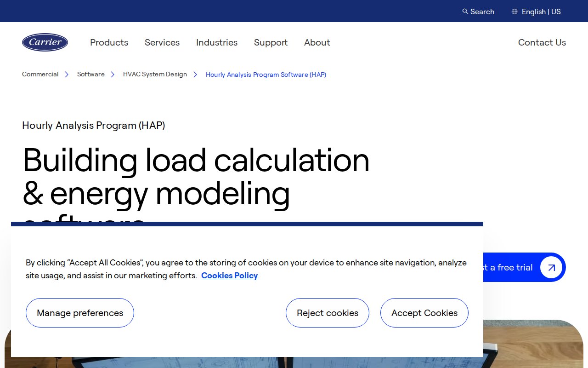588x368 pixels.
Task: Open the Products menu
Action: [109, 42]
